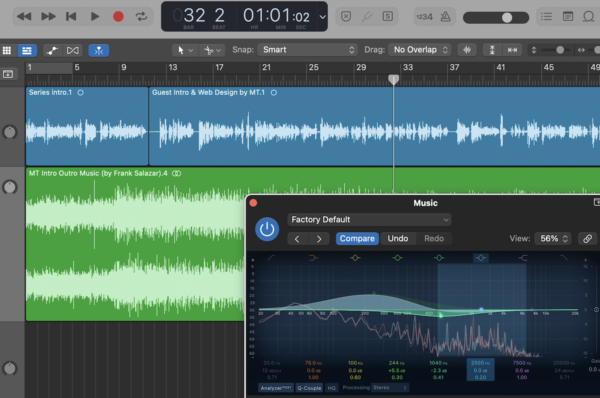Switch to grid view icon
This screenshot has width=600, height=398.
[7, 51]
